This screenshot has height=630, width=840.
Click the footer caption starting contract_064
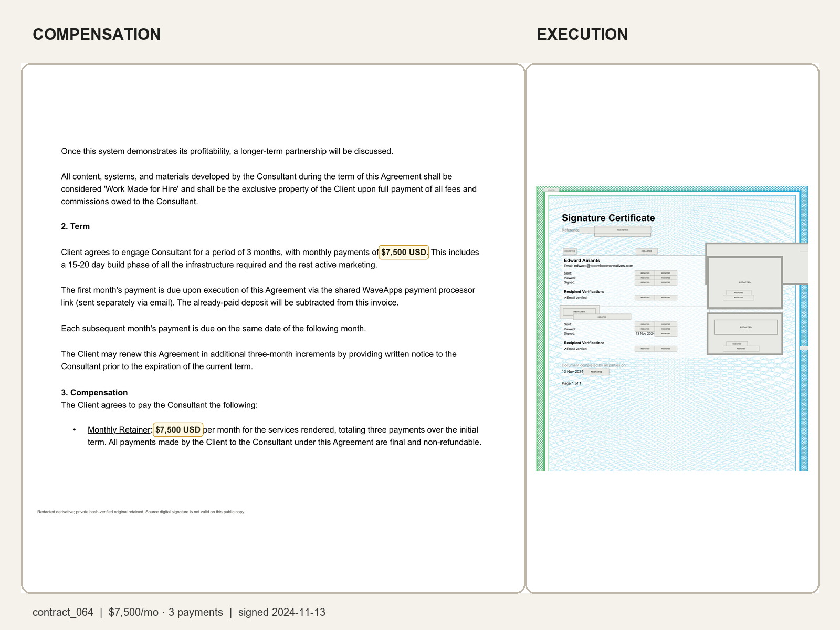[x=179, y=612]
